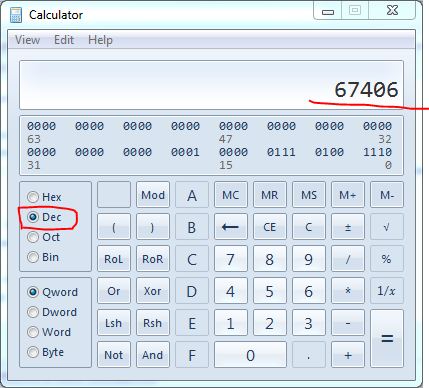This screenshot has height=388, width=429.
Task: Click the percent button
Action: point(387,259)
